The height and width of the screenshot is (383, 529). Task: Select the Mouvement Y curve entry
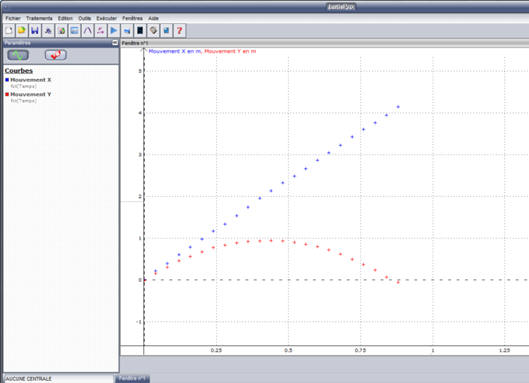click(x=30, y=94)
